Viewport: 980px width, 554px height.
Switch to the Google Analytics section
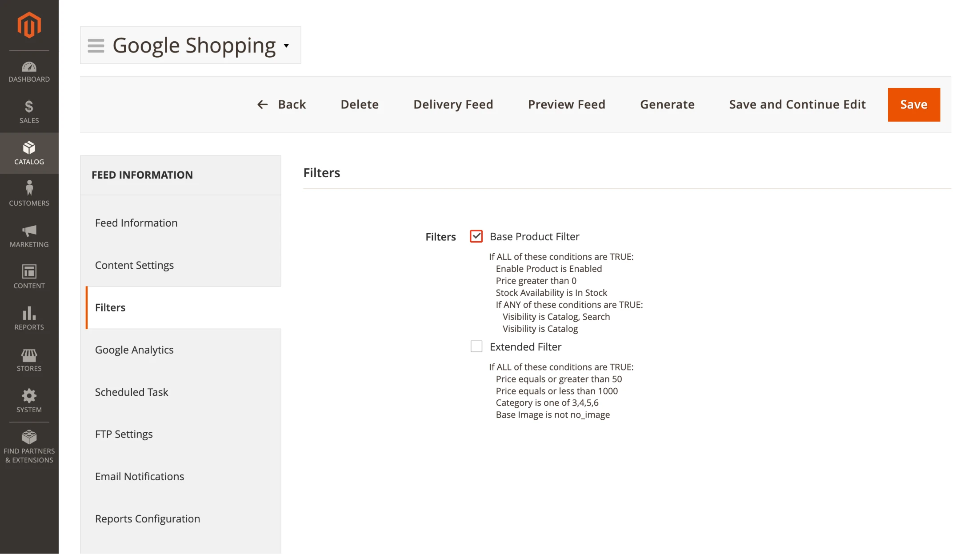pyautogui.click(x=134, y=349)
